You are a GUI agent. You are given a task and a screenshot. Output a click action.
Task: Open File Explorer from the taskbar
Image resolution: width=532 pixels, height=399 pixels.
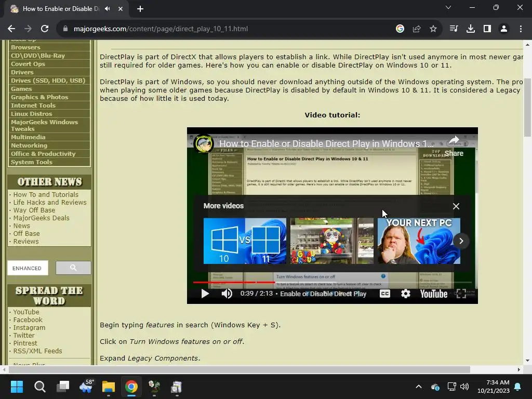[109, 387]
